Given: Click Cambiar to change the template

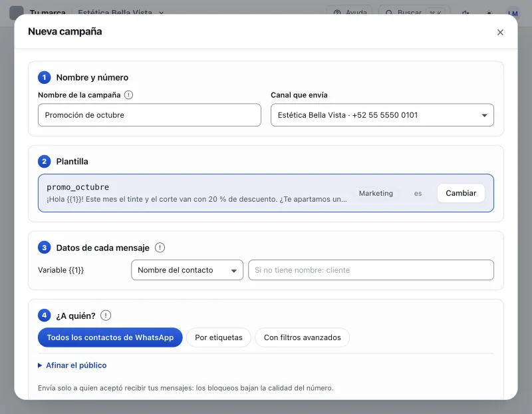Looking at the screenshot, I should [461, 193].
